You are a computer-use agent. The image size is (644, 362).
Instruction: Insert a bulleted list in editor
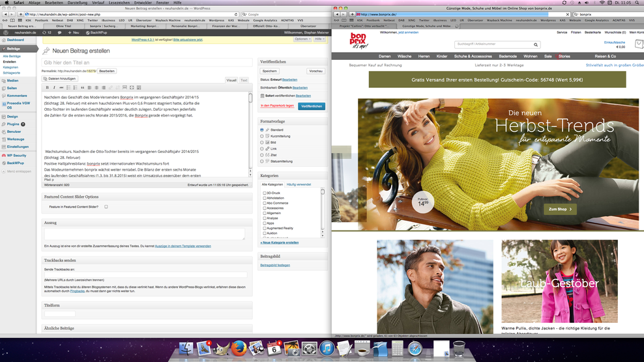coord(68,87)
